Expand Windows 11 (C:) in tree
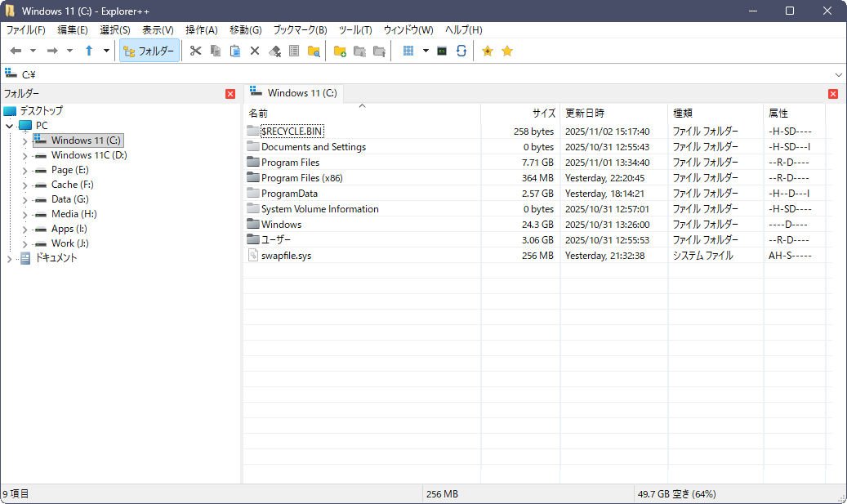This screenshot has width=847, height=504. 25,141
